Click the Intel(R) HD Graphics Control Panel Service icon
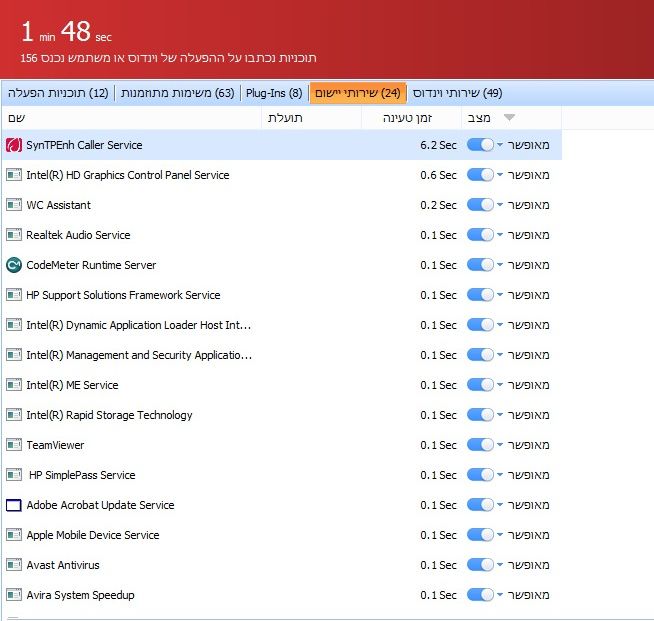Viewport: 654px width, 621px height. click(x=14, y=175)
